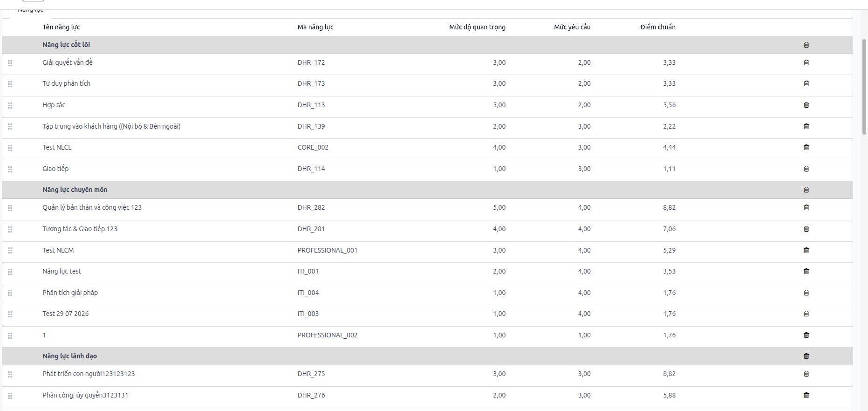Sort by Điểm chuẩn column header

tap(658, 27)
